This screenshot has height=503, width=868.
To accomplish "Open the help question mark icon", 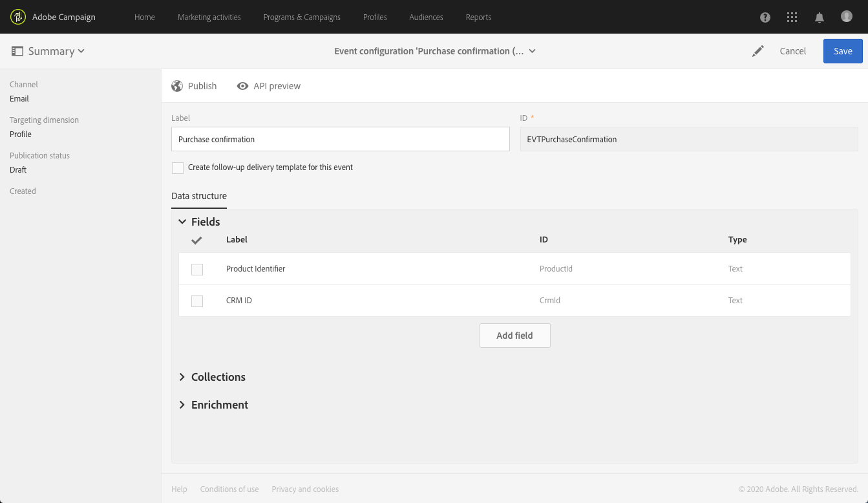I will (765, 17).
